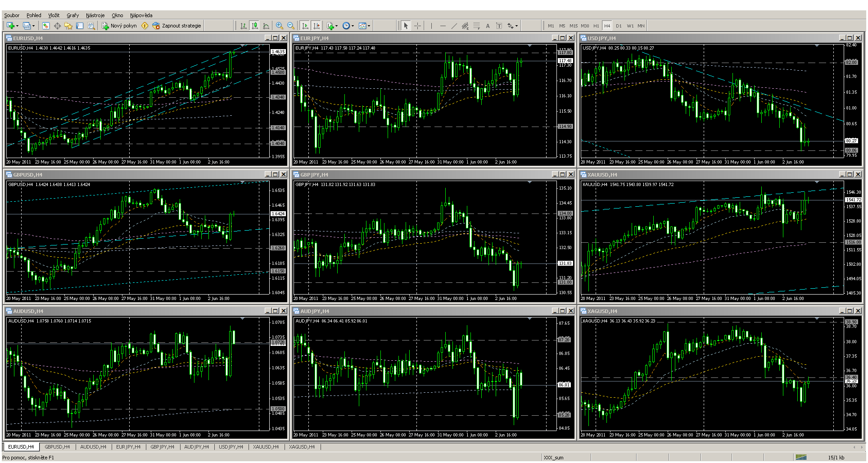Open the Profiles toolbar icon
The image size is (868, 463).
click(27, 26)
